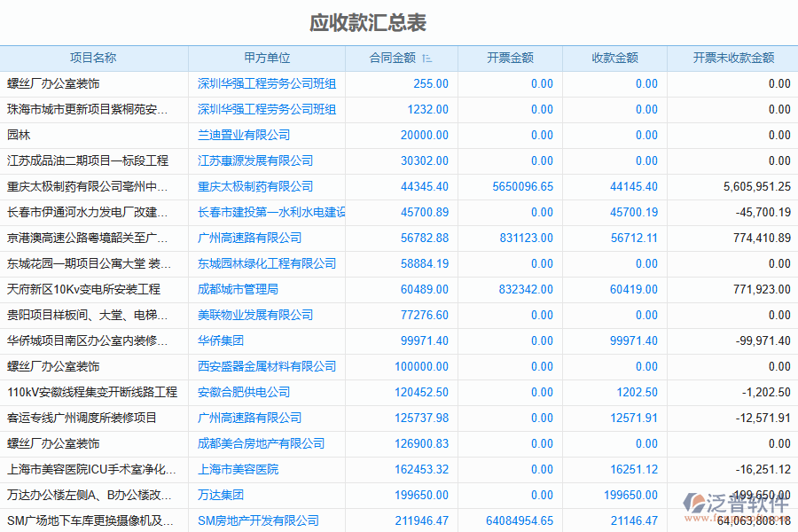798x532 pixels.
Task: Select project 京港澳高速公路粤境韶关至广…
Action: point(87,238)
